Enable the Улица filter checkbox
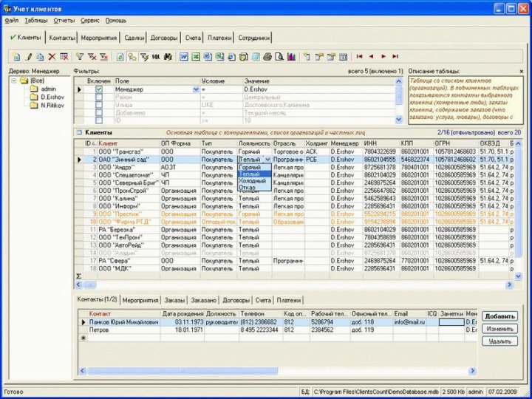The width and height of the screenshot is (532, 399). point(99,105)
